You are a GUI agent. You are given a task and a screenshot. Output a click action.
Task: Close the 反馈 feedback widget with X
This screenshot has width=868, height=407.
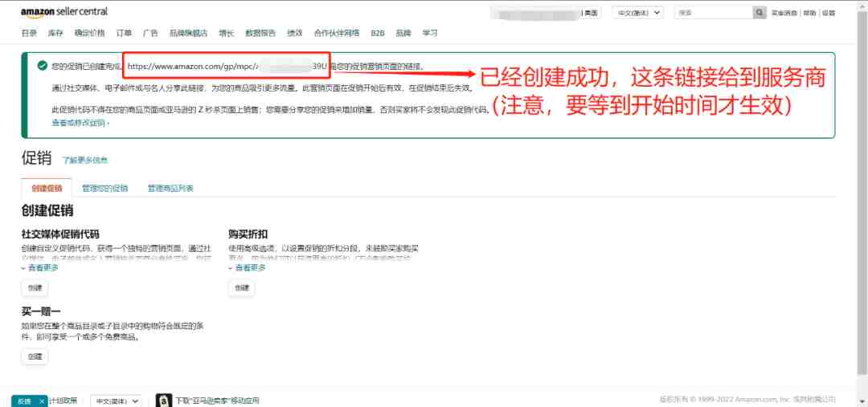click(42, 401)
